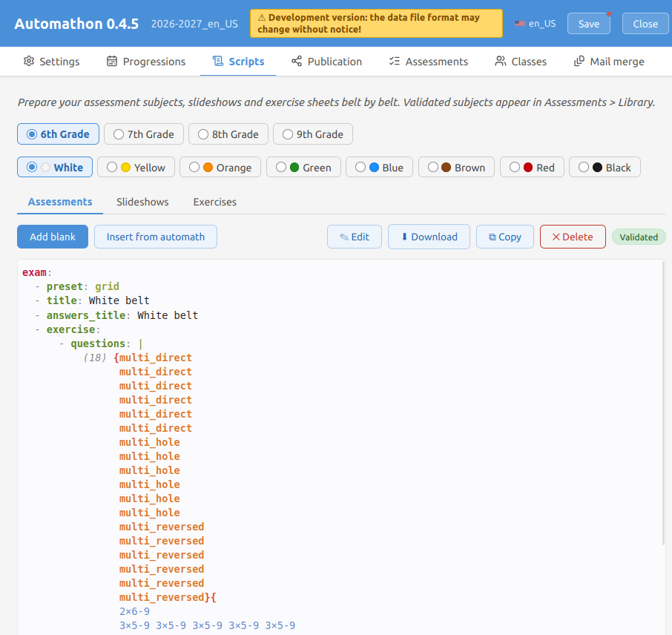Select the Red belt option
The image size is (672, 635).
[x=532, y=167]
